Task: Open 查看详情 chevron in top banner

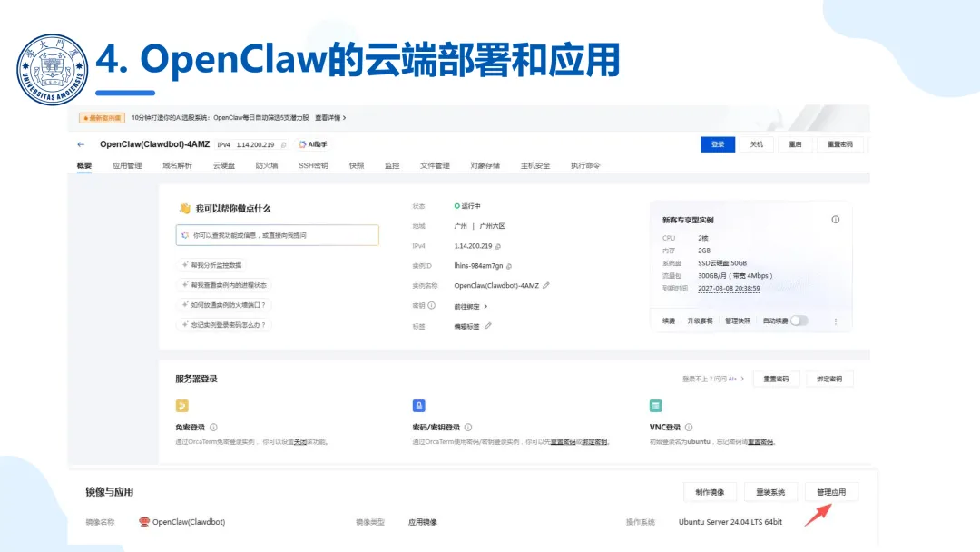Action: coord(345,117)
